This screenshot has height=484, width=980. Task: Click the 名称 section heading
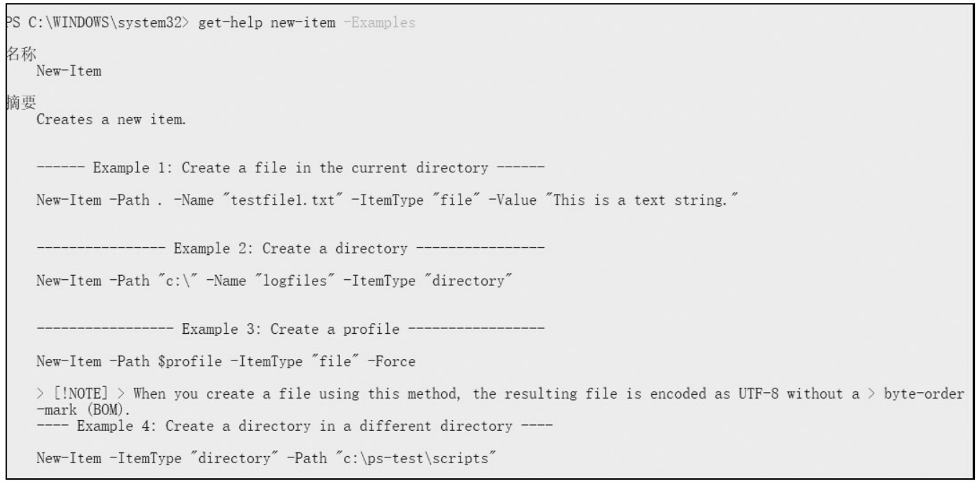(14, 55)
